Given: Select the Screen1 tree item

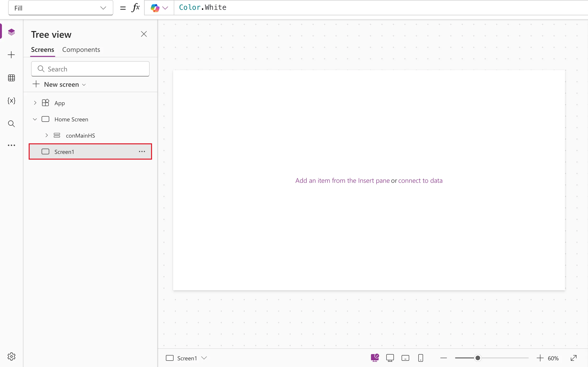Looking at the screenshot, I should (90, 151).
